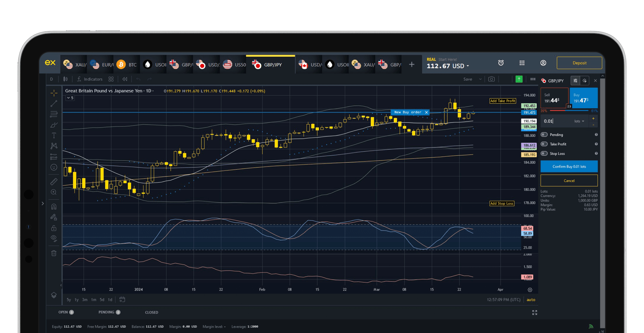
Task: Close the New Buy order label
Action: [x=426, y=112]
